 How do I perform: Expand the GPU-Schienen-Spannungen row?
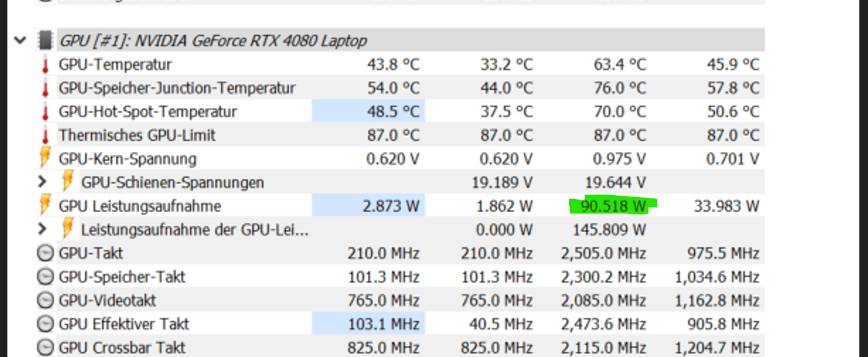pyautogui.click(x=42, y=182)
